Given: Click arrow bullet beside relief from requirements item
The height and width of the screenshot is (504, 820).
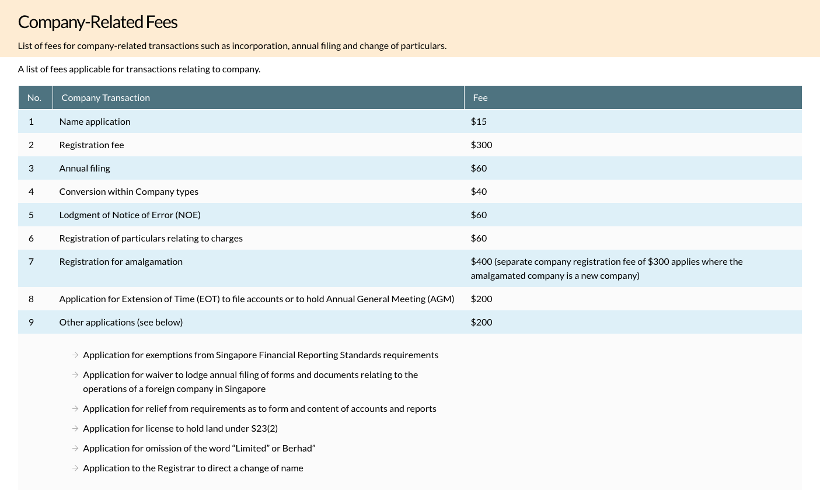Looking at the screenshot, I should point(75,409).
